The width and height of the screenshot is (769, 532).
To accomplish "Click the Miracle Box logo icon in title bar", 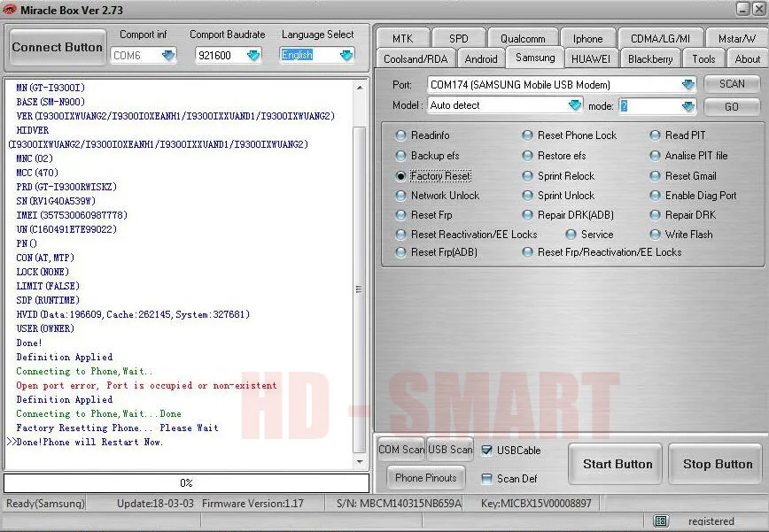I will pyautogui.click(x=10, y=10).
